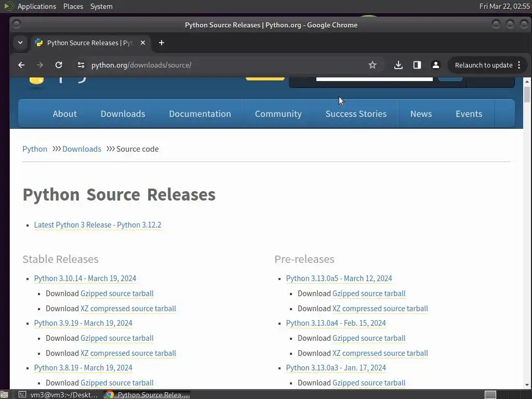532x399 pixels.
Task: Click the Pre-releases heading
Action: (x=304, y=259)
